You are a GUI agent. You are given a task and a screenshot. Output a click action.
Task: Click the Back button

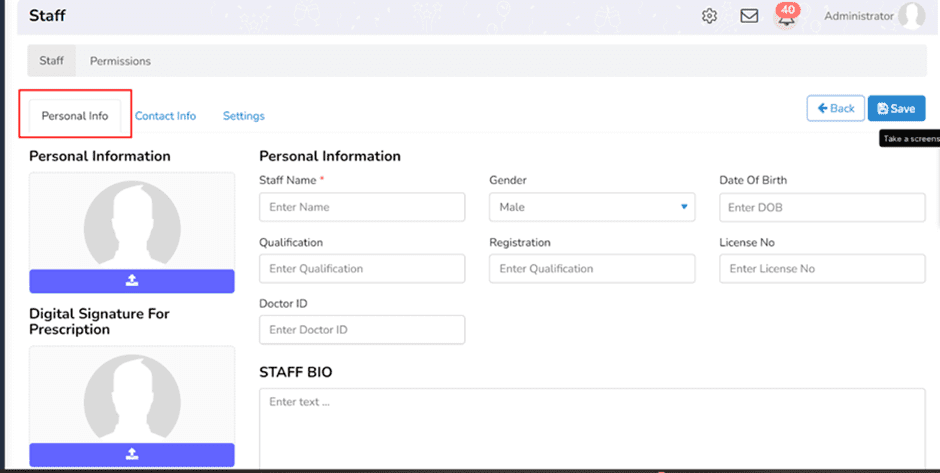click(835, 108)
